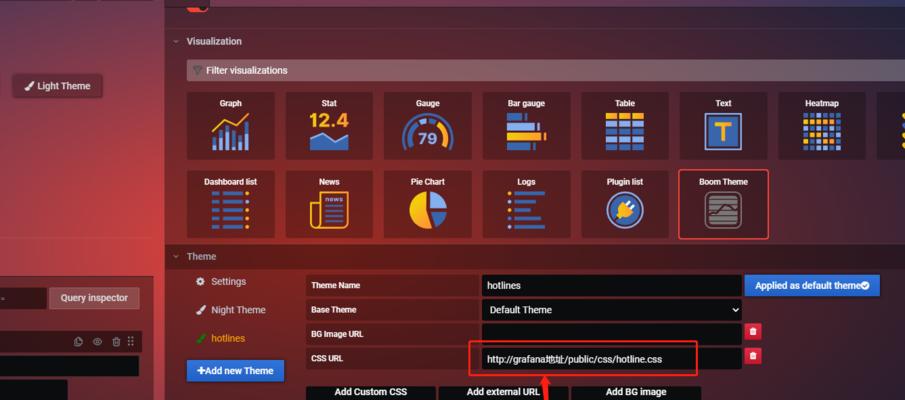Open the Base Theme dropdown

(612, 310)
